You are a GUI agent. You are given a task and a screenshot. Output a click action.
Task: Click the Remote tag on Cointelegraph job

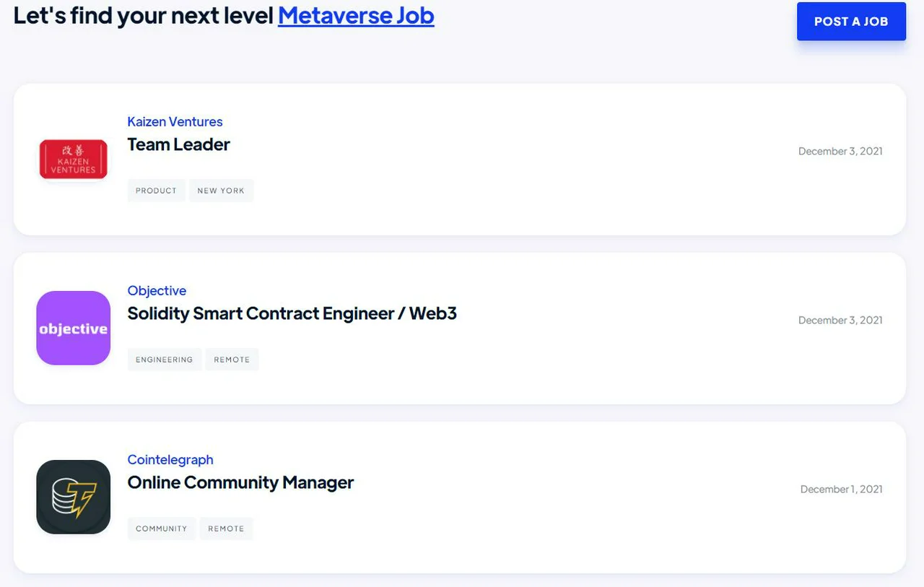[x=226, y=529]
